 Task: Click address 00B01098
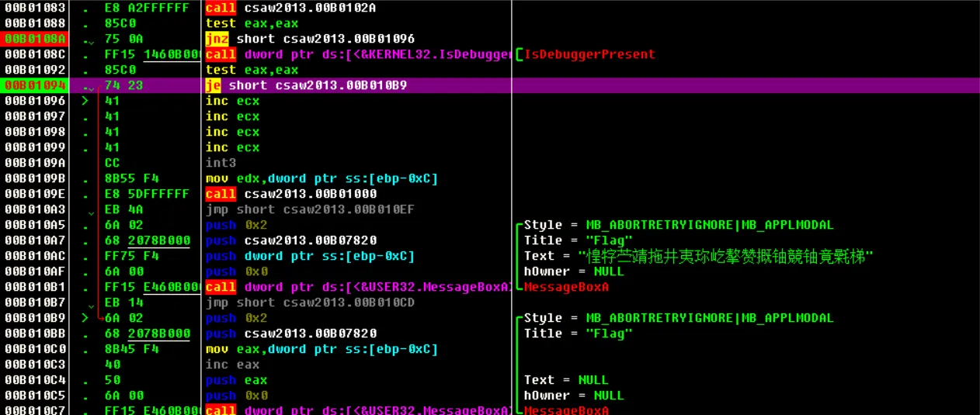click(x=35, y=132)
